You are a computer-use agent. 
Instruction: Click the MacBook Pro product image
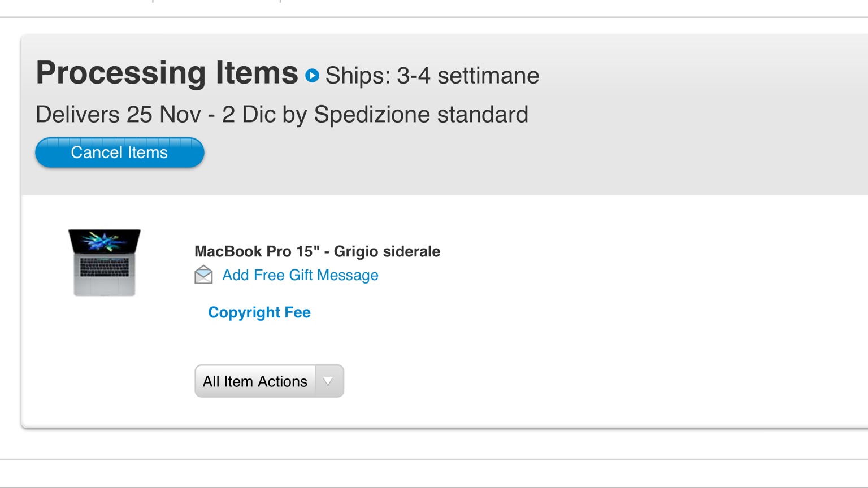point(105,262)
